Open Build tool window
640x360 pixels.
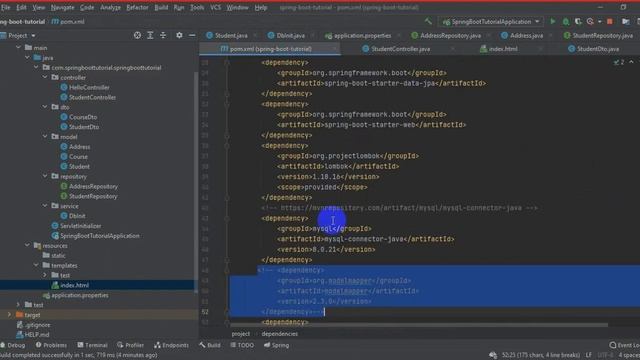[x=210, y=345]
